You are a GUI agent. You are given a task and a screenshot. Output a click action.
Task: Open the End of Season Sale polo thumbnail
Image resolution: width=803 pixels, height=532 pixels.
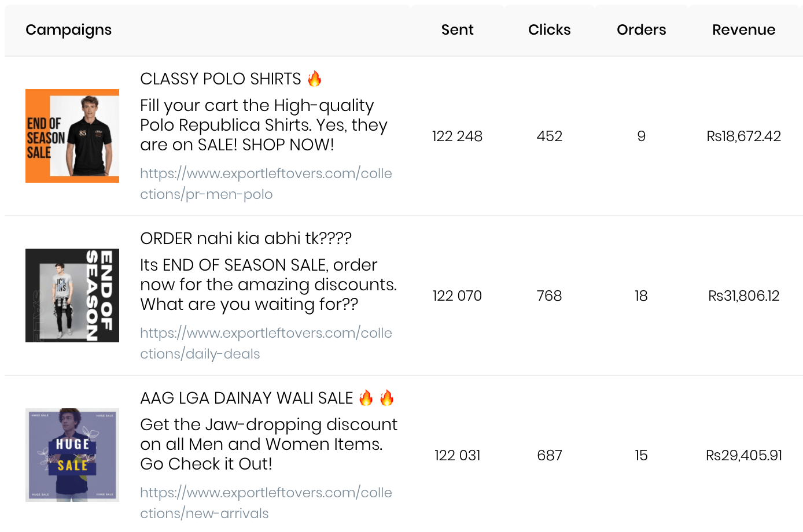coord(72,136)
